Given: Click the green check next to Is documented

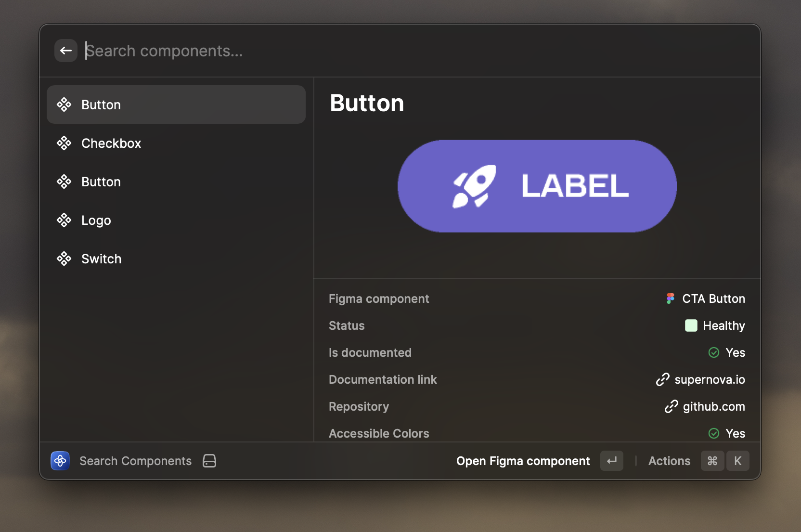Looking at the screenshot, I should 714,353.
